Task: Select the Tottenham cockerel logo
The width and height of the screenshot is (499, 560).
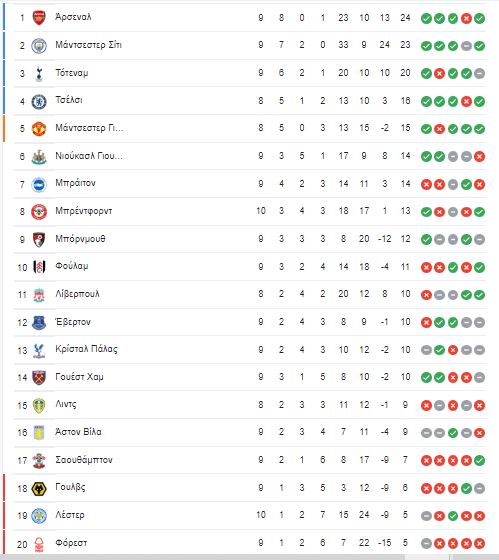Action: click(x=39, y=73)
